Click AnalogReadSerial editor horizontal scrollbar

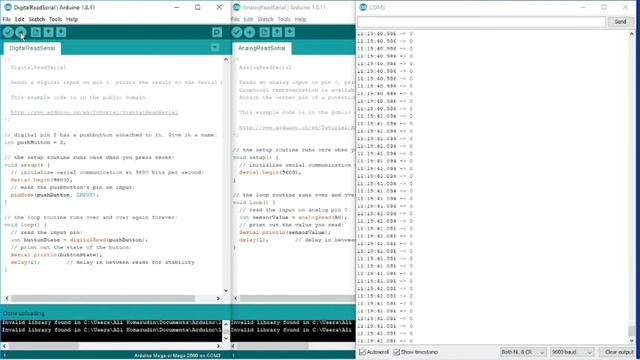(x=297, y=298)
